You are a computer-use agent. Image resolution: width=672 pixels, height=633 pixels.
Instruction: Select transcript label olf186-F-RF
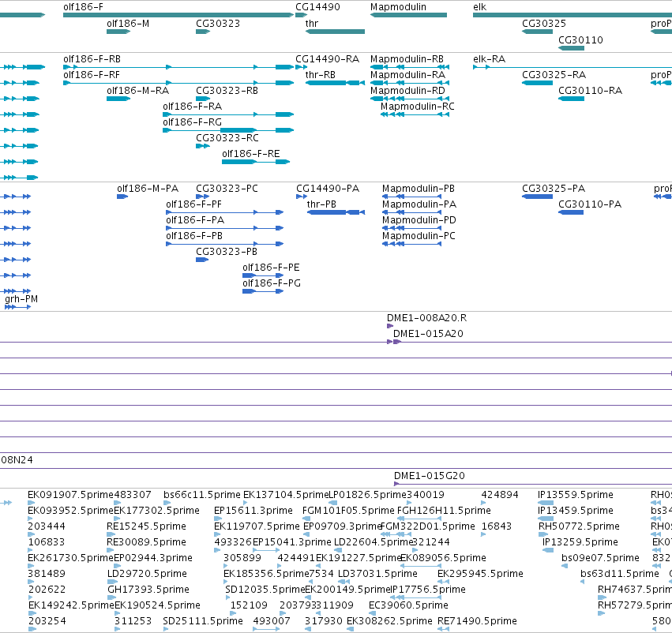(x=92, y=75)
